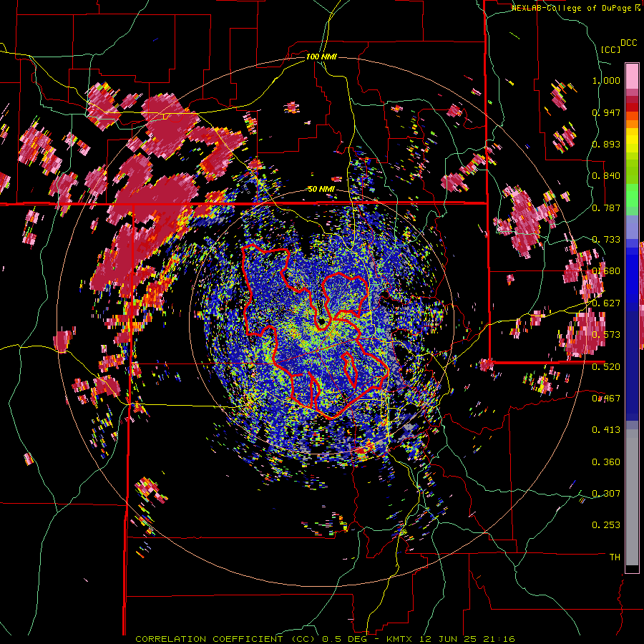Viewport: 644px width, 644px height.
Task: Click the black radar site dot at center
Action: (x=321, y=321)
